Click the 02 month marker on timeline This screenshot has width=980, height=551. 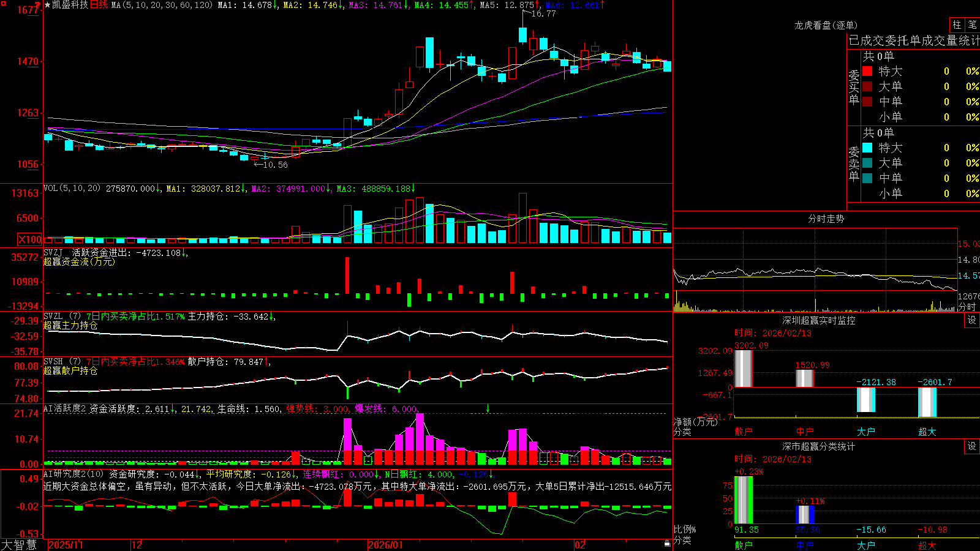click(x=580, y=544)
